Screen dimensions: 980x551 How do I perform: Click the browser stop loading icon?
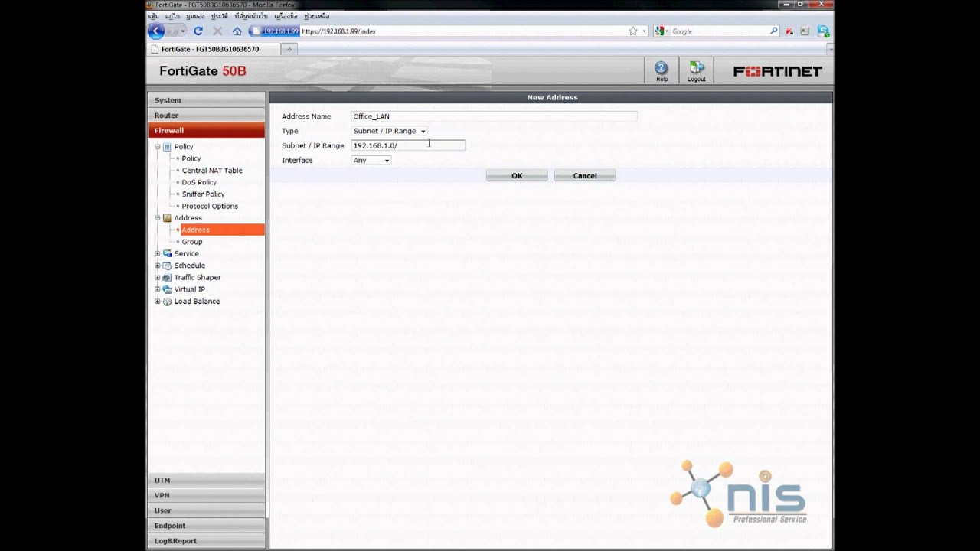tap(217, 31)
